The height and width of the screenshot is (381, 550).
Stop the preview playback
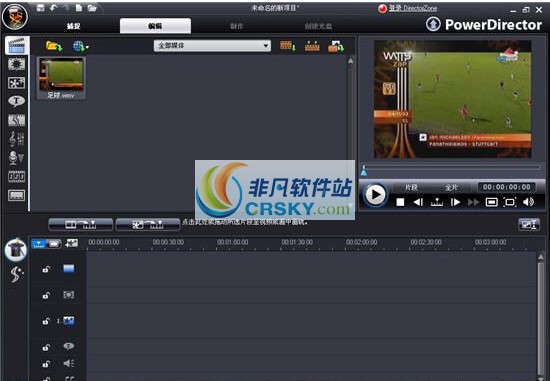[x=400, y=202]
